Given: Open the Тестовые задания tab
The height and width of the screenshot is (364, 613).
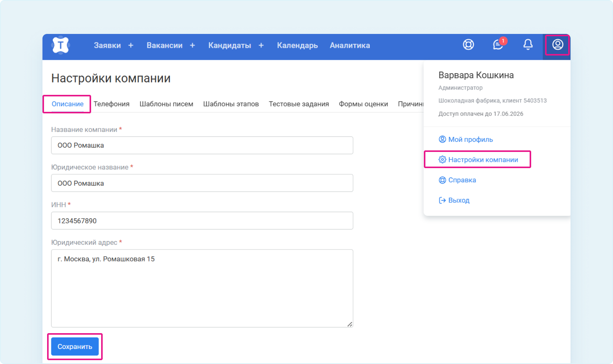Looking at the screenshot, I should tap(299, 104).
